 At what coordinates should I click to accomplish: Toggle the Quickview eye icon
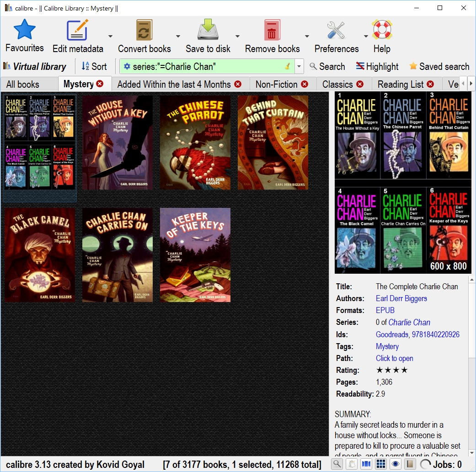pos(396,464)
